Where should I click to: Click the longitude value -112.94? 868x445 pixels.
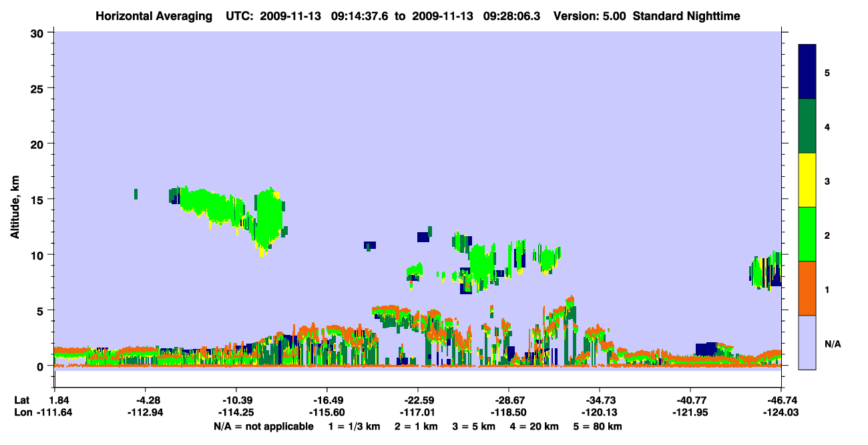(x=146, y=412)
